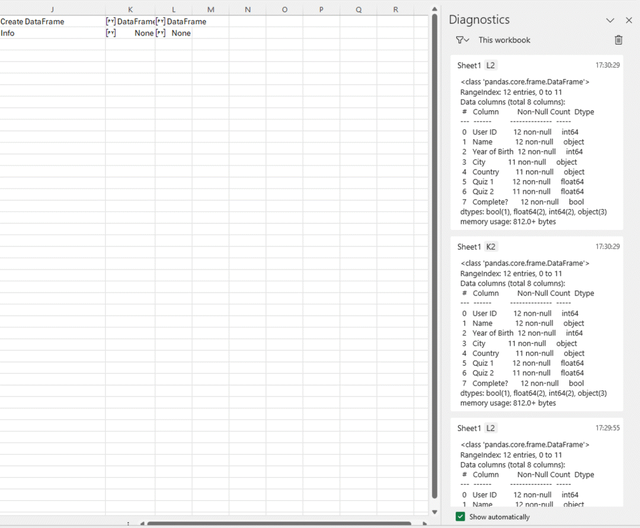Close the Diagnostics pane
This screenshot has height=528, width=640.
[629, 20]
